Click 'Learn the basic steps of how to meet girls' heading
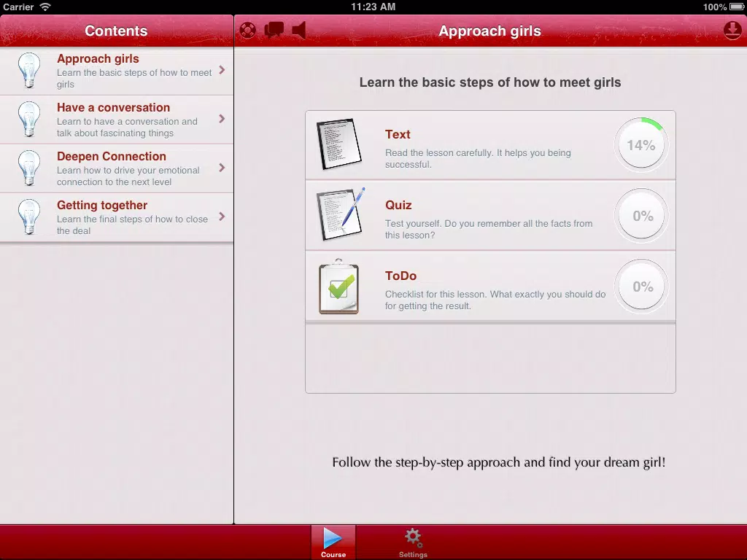Screen dimensions: 747x560 (490, 82)
